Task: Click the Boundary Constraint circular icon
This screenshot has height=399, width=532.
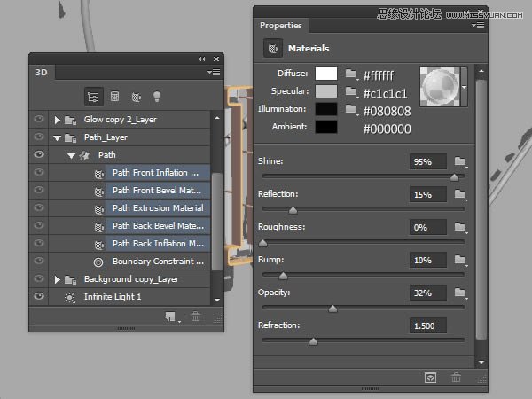Action: [98, 262]
